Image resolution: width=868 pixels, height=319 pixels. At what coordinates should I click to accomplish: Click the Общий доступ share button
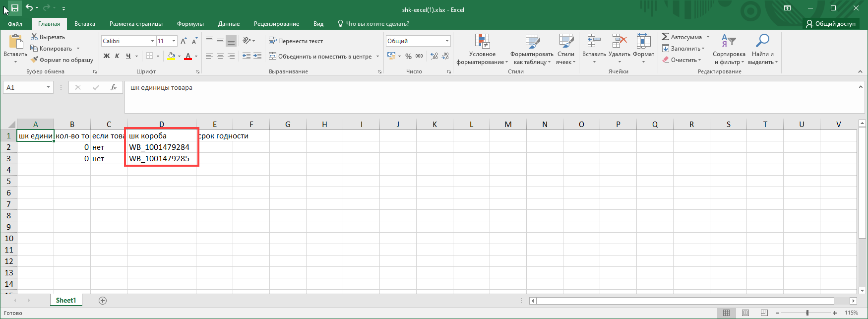tap(831, 24)
